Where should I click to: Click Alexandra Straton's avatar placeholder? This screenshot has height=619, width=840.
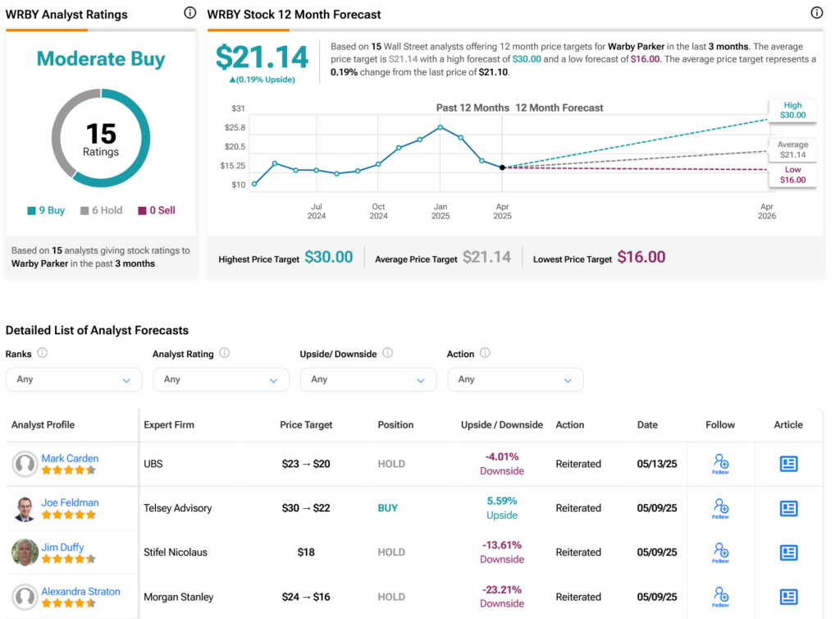[x=25, y=597]
